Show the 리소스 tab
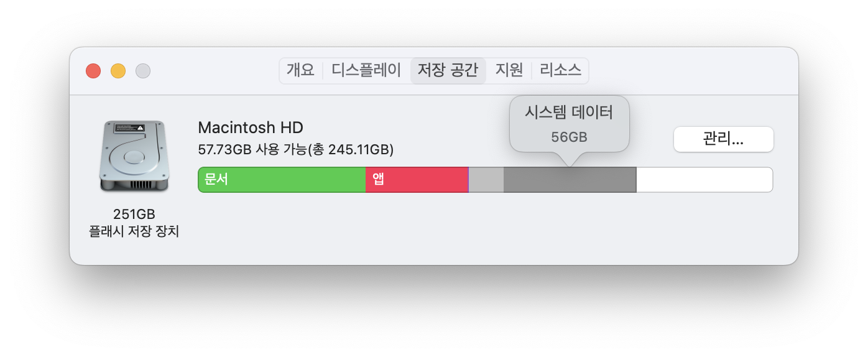Viewport: 868px width, 357px height. pyautogui.click(x=560, y=70)
